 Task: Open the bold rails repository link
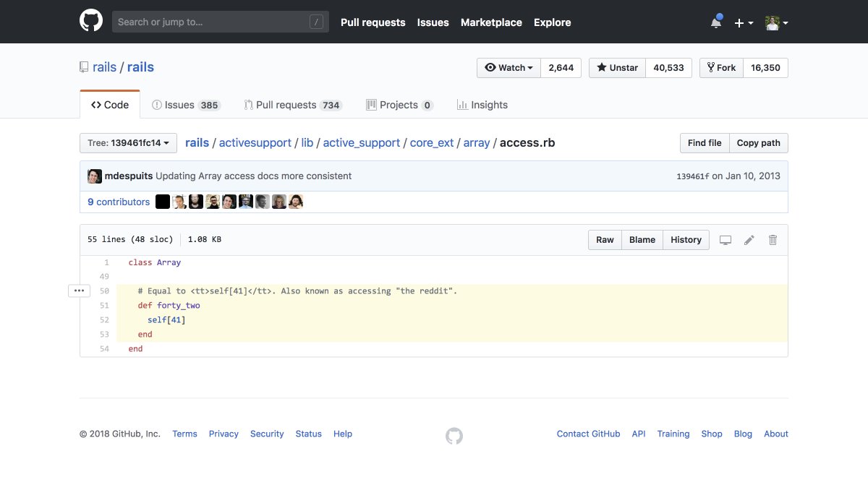[x=140, y=67]
